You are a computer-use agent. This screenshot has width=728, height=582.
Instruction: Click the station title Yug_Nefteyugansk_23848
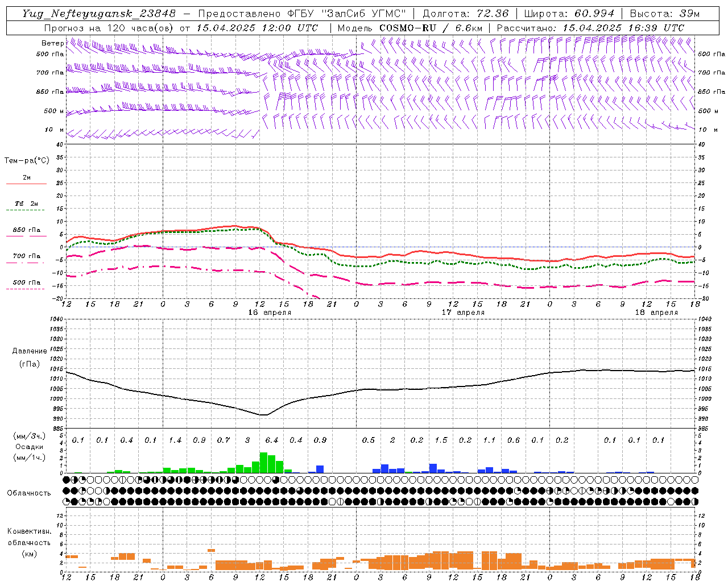click(99, 14)
